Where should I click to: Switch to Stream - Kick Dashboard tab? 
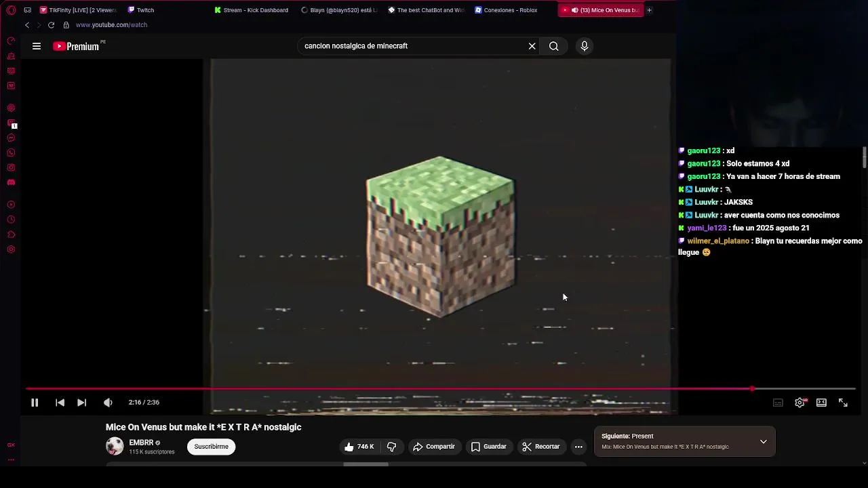click(251, 10)
